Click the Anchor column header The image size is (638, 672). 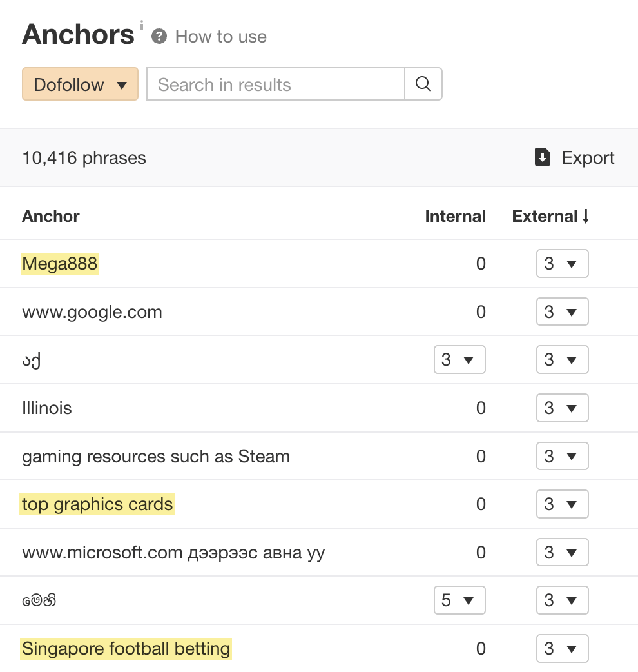pyautogui.click(x=50, y=216)
